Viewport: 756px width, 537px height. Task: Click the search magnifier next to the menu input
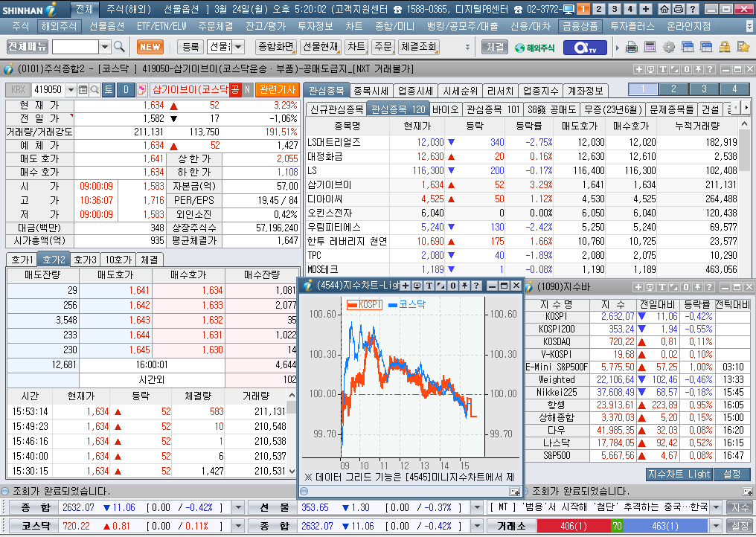pos(119,47)
